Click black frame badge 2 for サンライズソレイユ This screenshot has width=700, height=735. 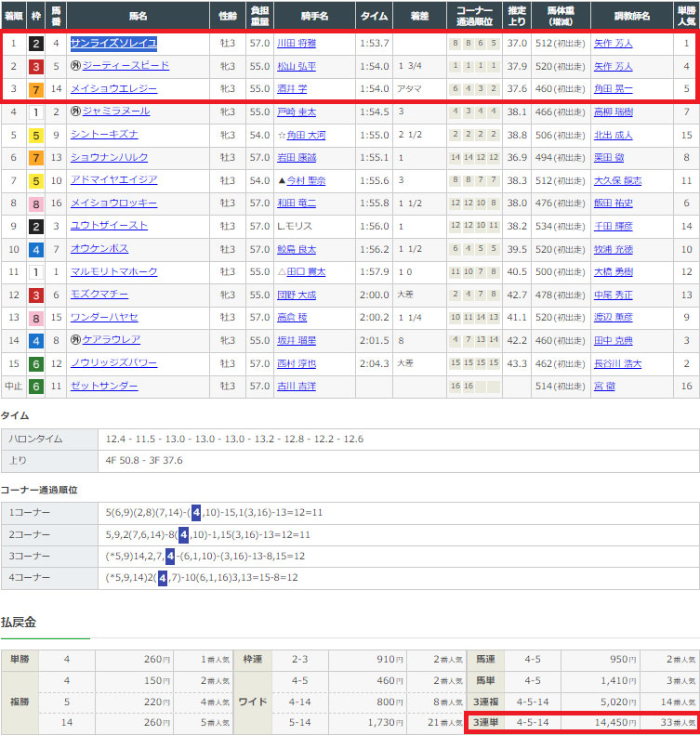click(x=34, y=43)
